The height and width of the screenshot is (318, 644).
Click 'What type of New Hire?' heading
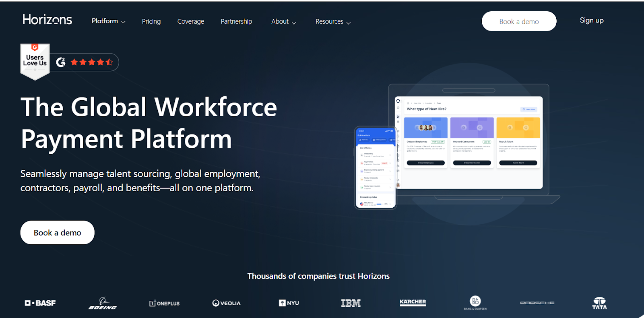coord(427,109)
